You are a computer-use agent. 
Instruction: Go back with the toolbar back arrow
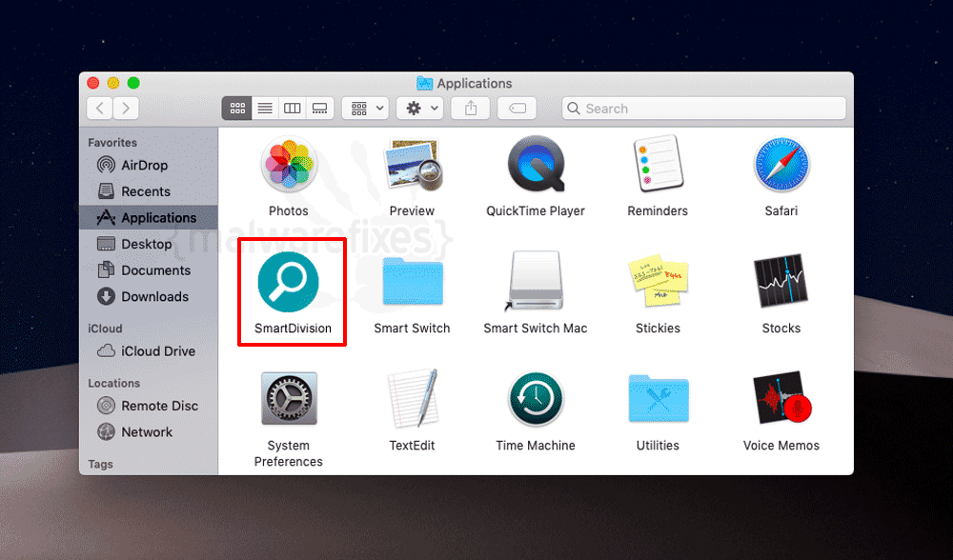coord(100,109)
